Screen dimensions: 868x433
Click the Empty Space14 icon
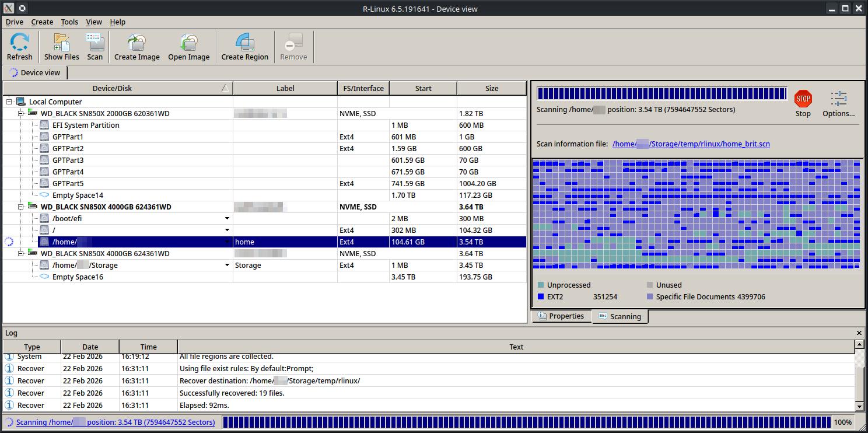[x=44, y=195]
